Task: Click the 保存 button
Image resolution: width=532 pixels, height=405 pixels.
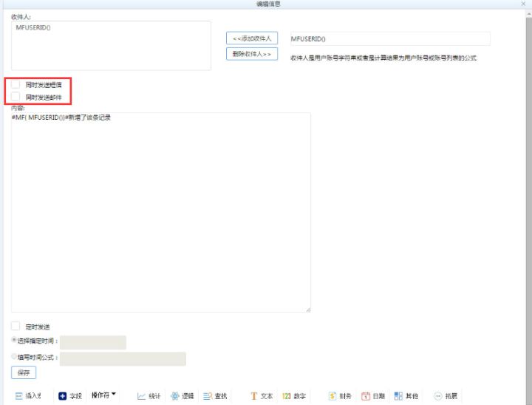Action: click(x=24, y=372)
